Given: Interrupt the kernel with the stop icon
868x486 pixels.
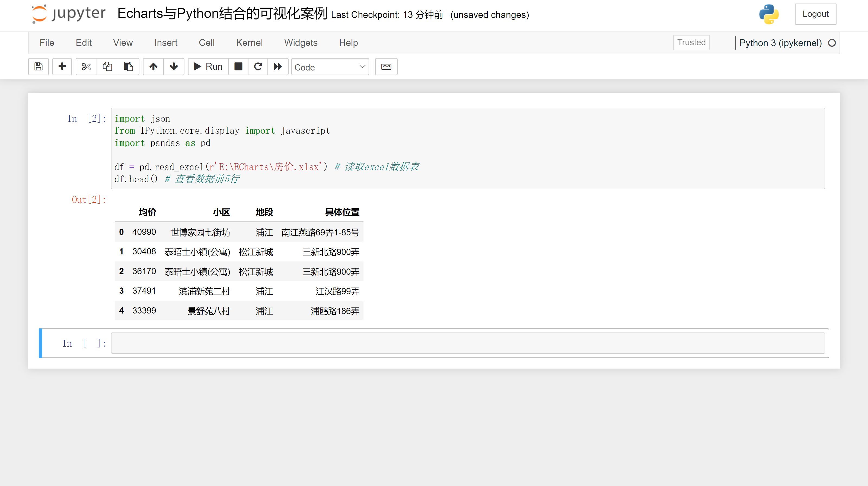Looking at the screenshot, I should 238,66.
